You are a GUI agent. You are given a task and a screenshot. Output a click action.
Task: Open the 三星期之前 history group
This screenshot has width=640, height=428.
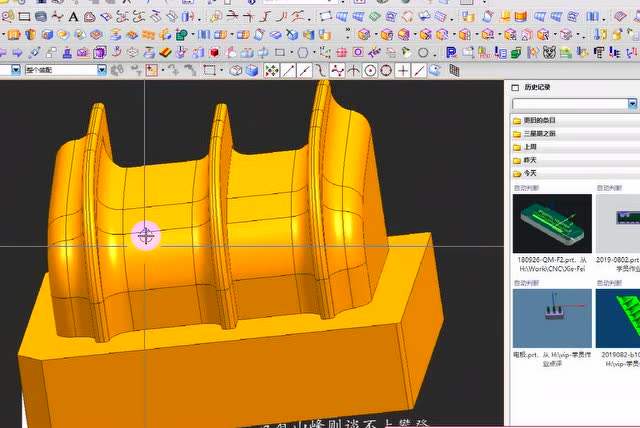pyautogui.click(x=540, y=133)
